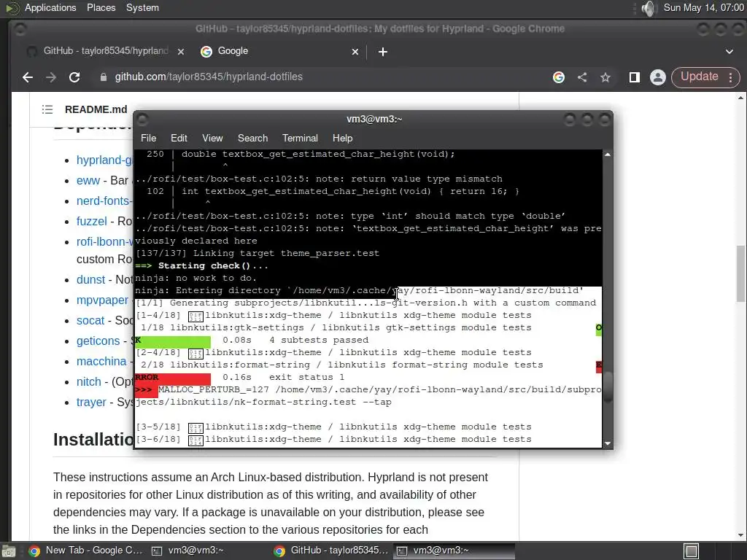747x560 pixels.
Task: Click "4 subtests passed" in terminal
Action: (319, 340)
